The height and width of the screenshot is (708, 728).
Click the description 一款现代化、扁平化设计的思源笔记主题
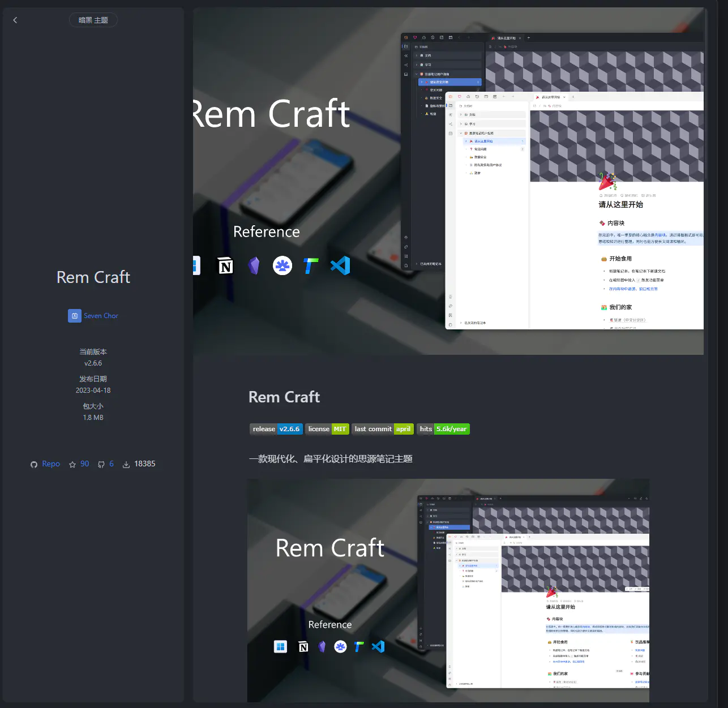(x=331, y=459)
